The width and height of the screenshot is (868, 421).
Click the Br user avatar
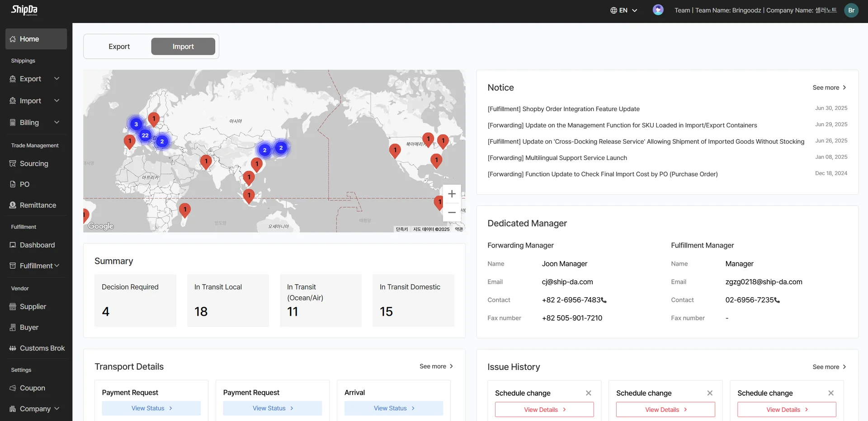pyautogui.click(x=851, y=10)
